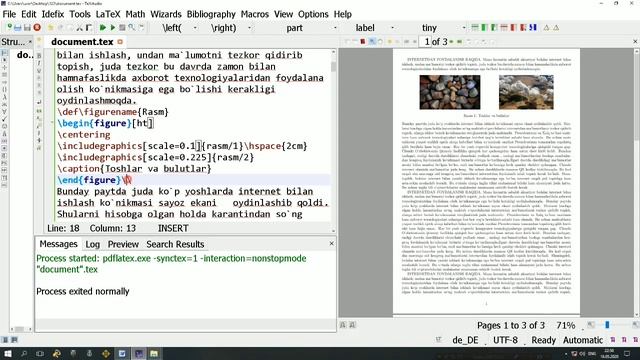Switch to the Search Results tab
Image resolution: width=640 pixels, height=360 pixels.
point(175,244)
